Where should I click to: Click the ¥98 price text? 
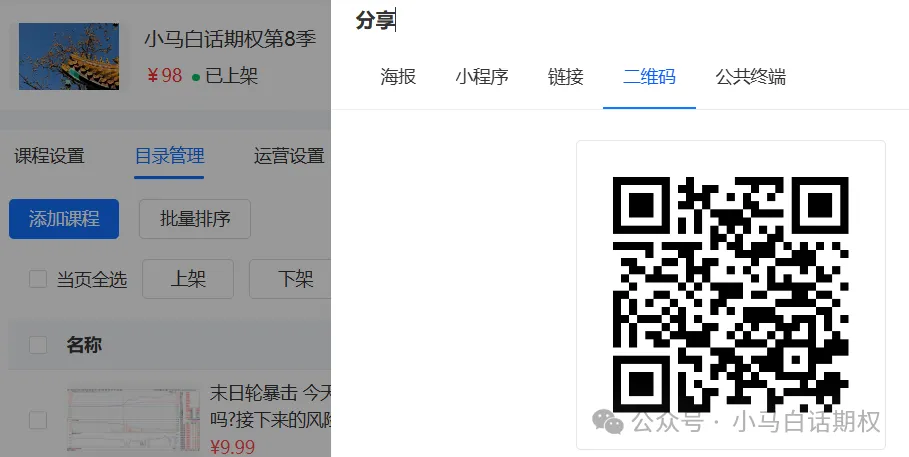point(165,75)
